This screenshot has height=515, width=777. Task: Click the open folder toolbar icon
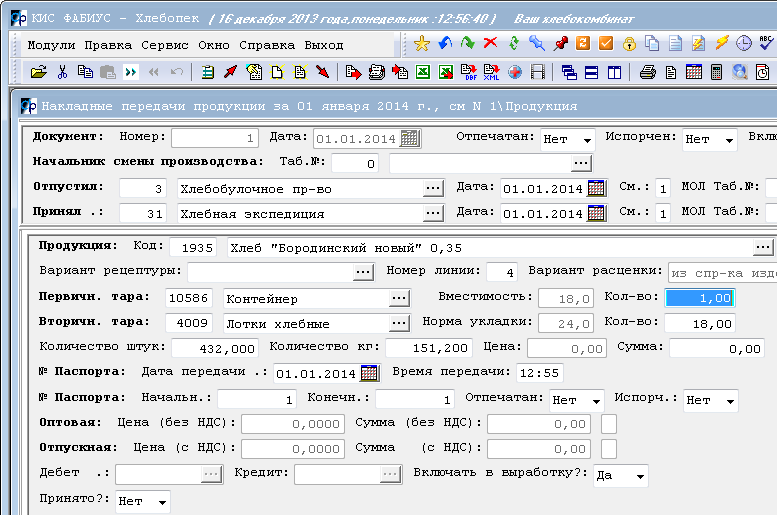(x=39, y=72)
